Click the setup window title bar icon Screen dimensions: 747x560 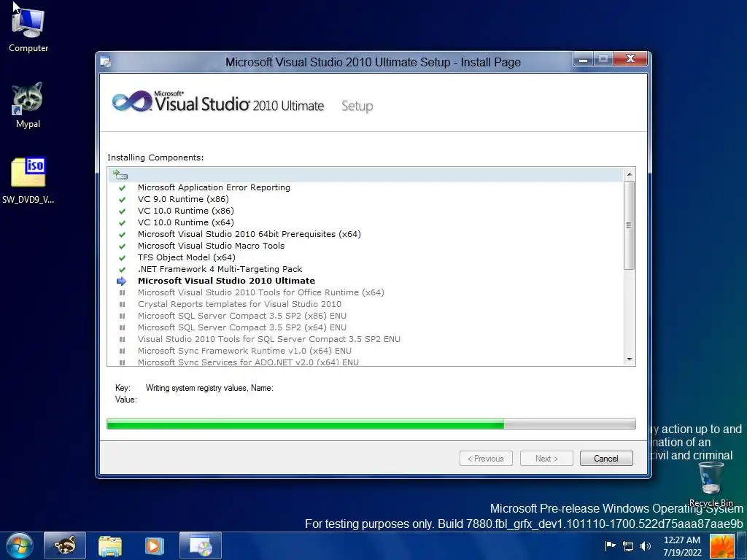click(106, 62)
